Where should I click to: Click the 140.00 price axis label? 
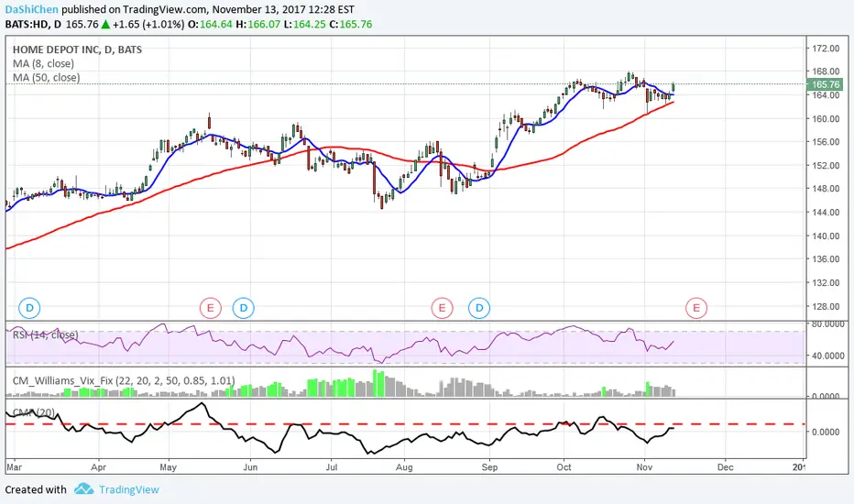pos(826,236)
